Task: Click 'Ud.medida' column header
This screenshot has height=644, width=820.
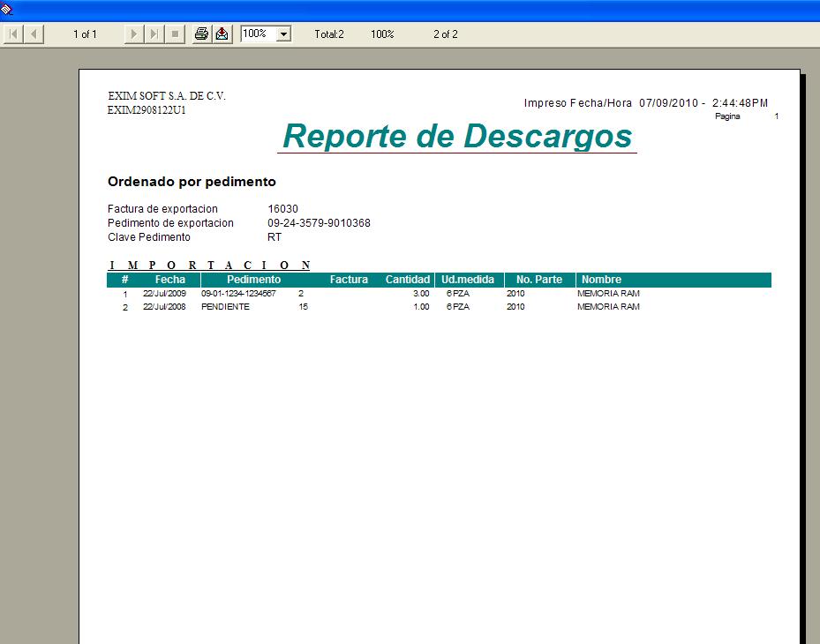Action: tap(468, 280)
